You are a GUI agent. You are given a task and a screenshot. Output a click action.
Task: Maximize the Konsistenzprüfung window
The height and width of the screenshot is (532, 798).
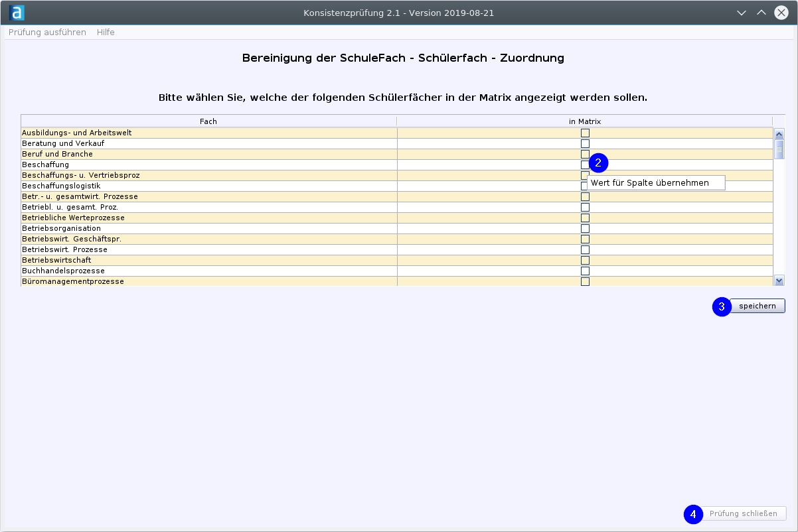click(x=761, y=13)
